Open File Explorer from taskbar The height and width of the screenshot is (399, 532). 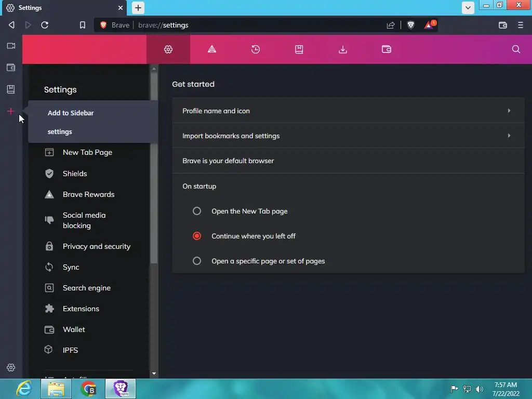(56, 389)
